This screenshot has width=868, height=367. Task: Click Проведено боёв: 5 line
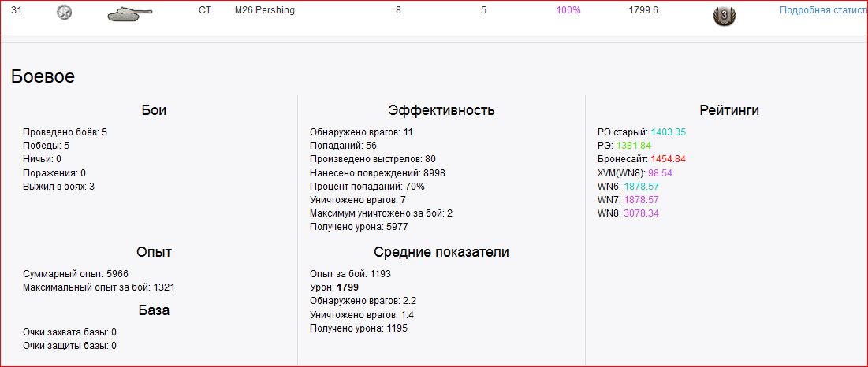(x=65, y=132)
